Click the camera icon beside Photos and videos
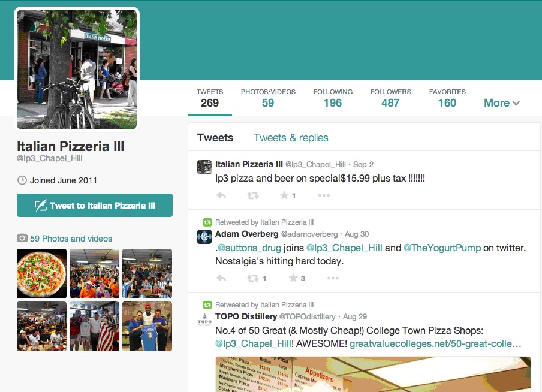The image size is (542, 392). coord(22,238)
